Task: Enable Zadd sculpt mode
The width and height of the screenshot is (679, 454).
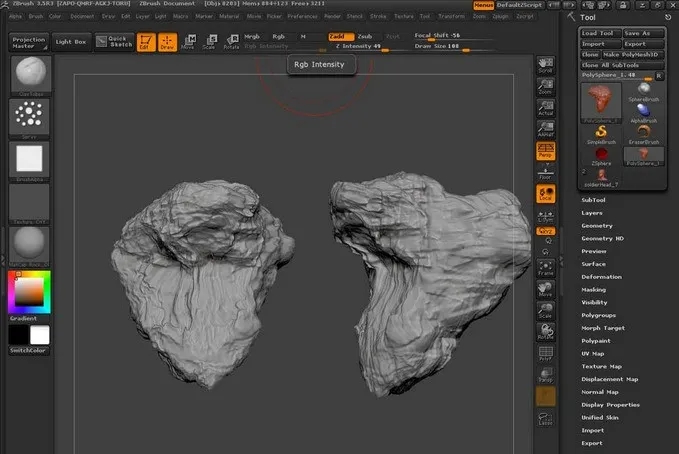Action: (341, 36)
